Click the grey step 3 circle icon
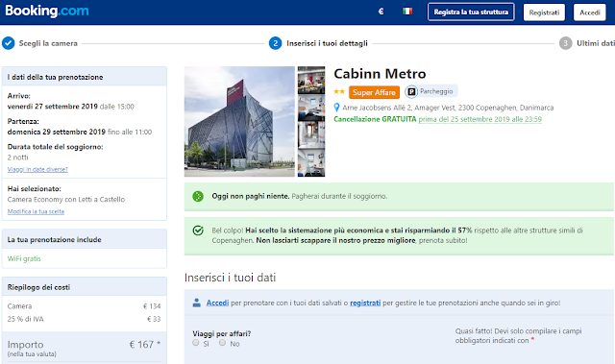This screenshot has height=364, width=615. coord(566,43)
